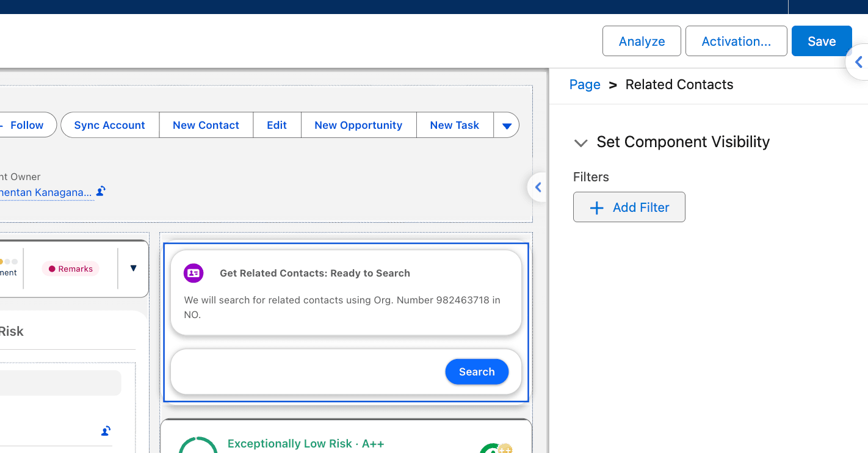Click the New Task action
This screenshot has height=453, width=868.
[x=455, y=125]
